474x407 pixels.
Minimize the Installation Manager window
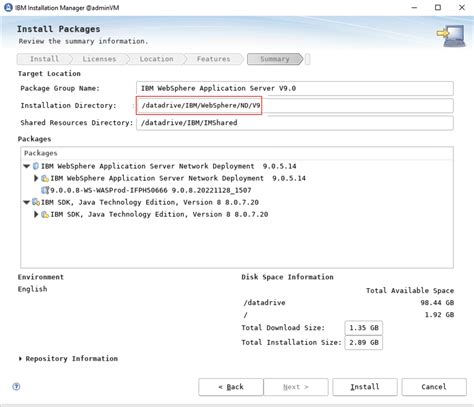click(414, 7)
